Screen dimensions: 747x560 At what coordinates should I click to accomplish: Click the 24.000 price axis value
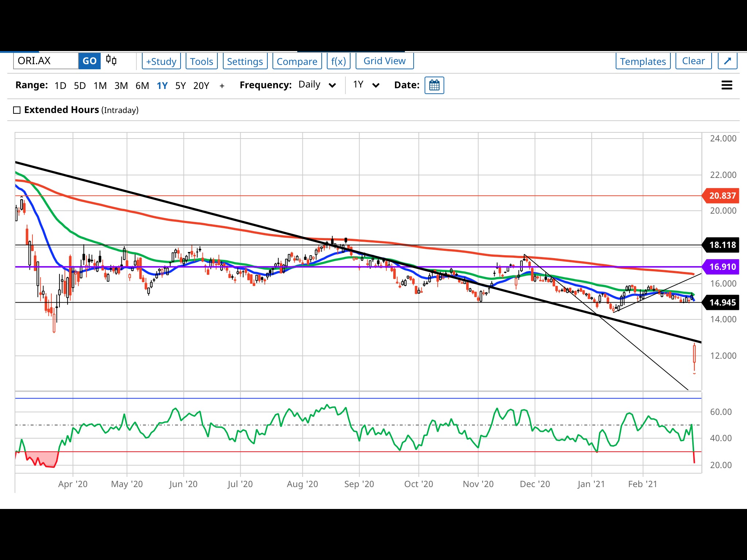pos(723,139)
